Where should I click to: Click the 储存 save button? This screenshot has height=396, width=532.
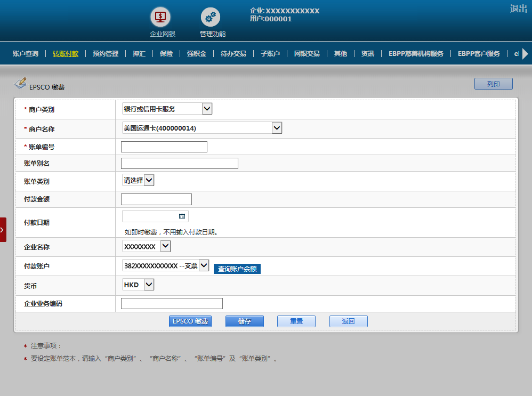click(244, 321)
